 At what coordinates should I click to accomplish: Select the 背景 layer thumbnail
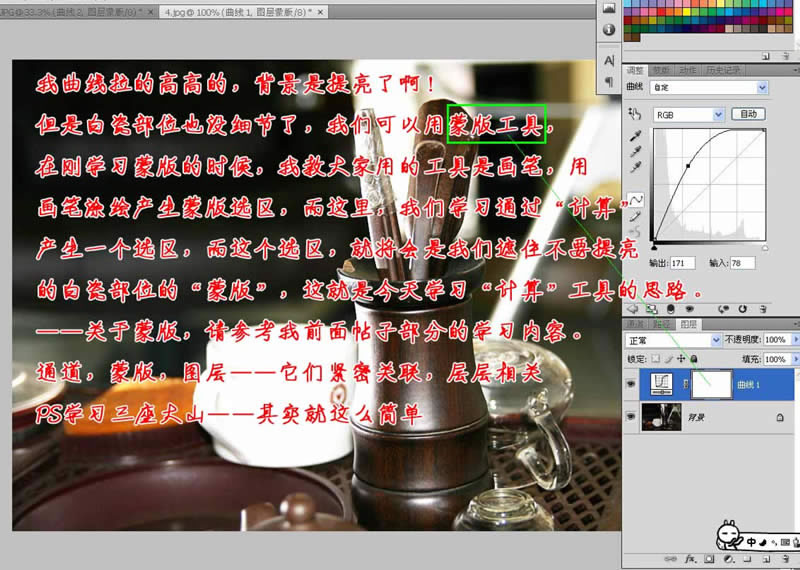tap(661, 417)
